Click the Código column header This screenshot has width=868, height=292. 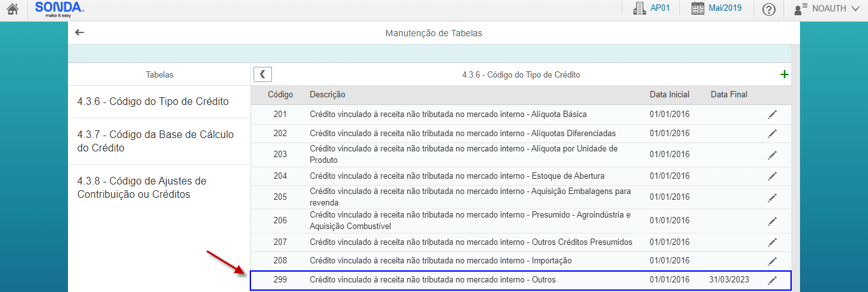pos(280,95)
